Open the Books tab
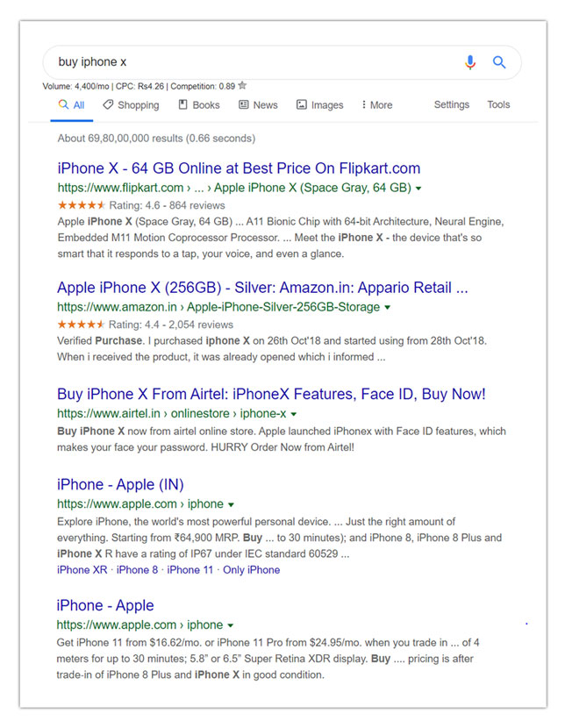This screenshot has width=565, height=728. point(199,105)
